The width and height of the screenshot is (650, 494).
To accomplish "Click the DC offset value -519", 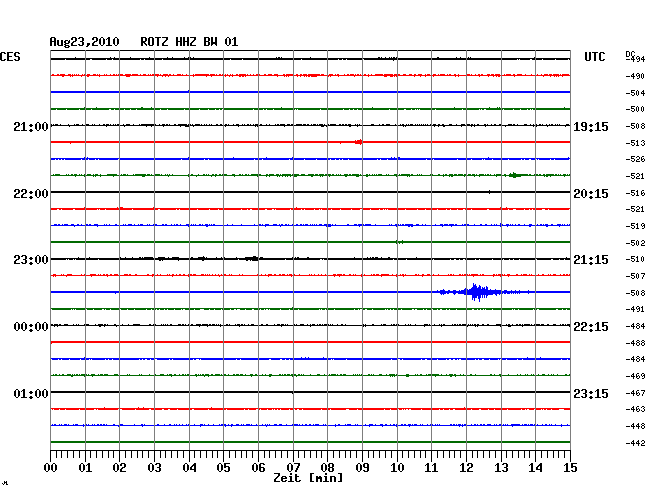I will click(x=635, y=226).
